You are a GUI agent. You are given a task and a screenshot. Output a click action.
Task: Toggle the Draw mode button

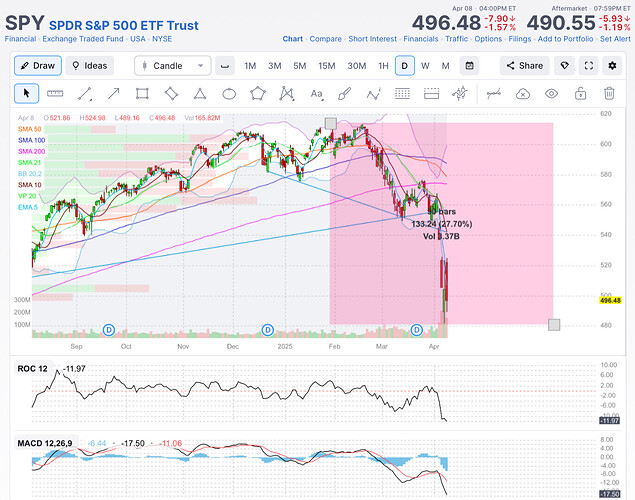[38, 66]
